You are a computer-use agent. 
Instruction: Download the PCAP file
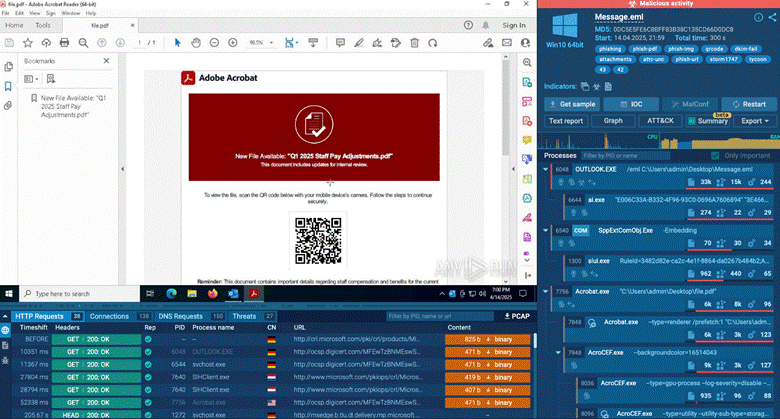point(517,316)
